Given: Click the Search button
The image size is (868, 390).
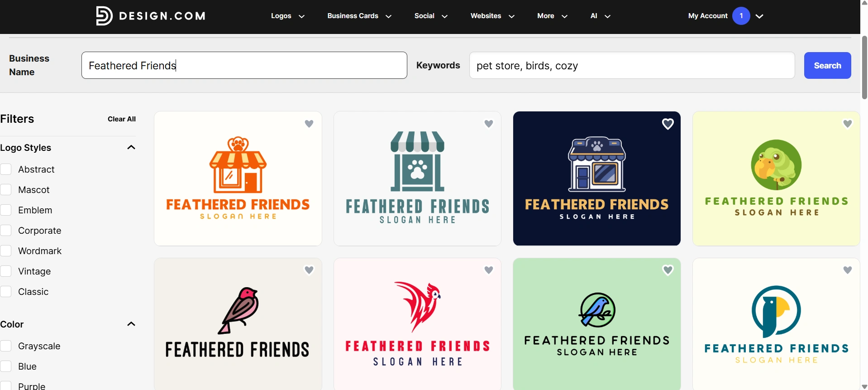Looking at the screenshot, I should pyautogui.click(x=827, y=65).
